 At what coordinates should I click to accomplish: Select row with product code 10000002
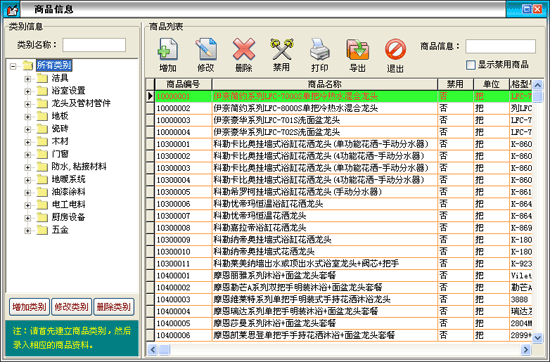click(339, 108)
